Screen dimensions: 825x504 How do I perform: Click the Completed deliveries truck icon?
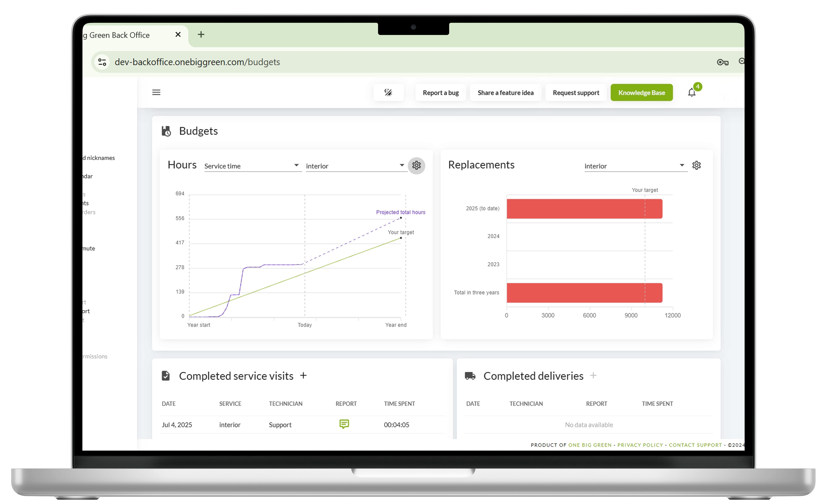tap(470, 376)
